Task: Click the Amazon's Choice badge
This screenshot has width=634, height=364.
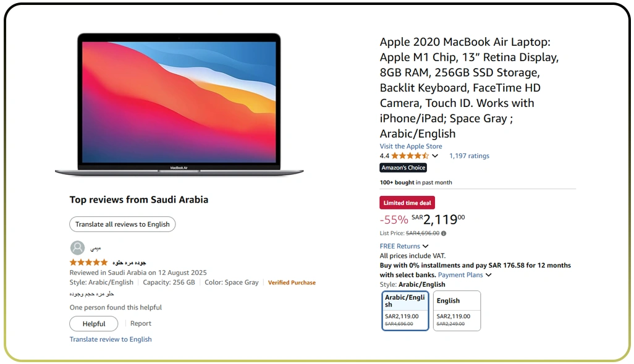Action: coord(403,167)
